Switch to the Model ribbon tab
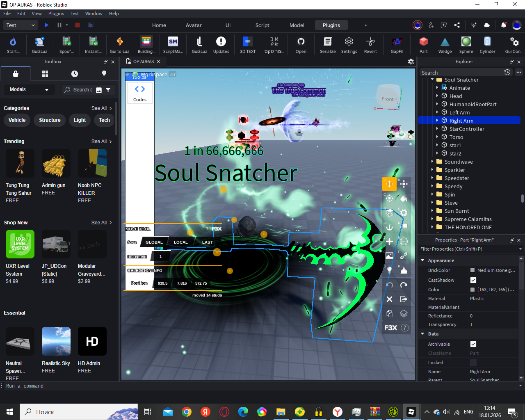The height and width of the screenshot is (420, 525). pyautogui.click(x=297, y=25)
